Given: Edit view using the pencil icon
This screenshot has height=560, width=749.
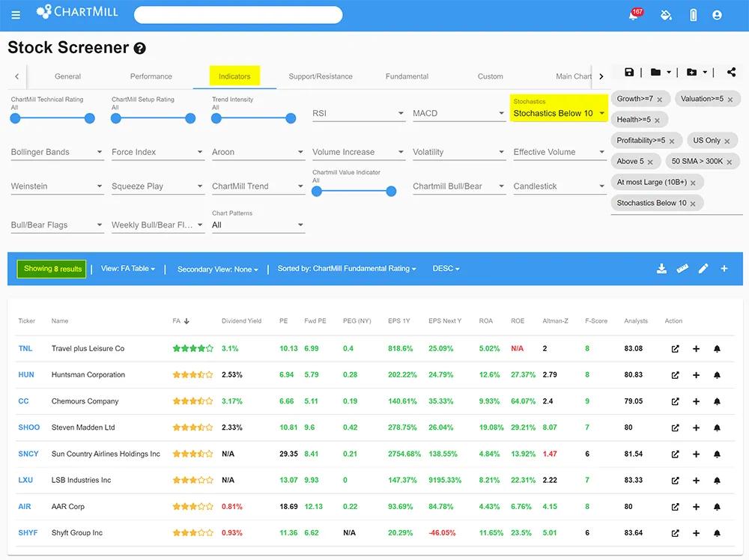Looking at the screenshot, I should point(703,269).
